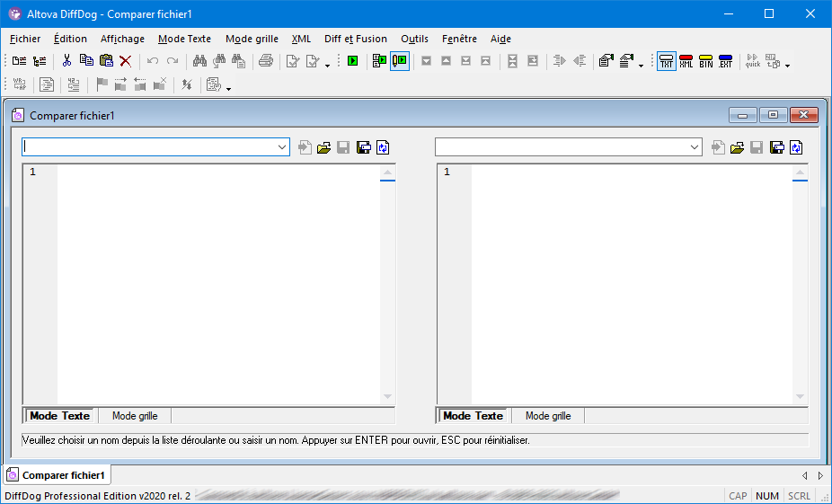Click Copy from Right to Left icon
The image size is (832, 504).
click(x=580, y=61)
